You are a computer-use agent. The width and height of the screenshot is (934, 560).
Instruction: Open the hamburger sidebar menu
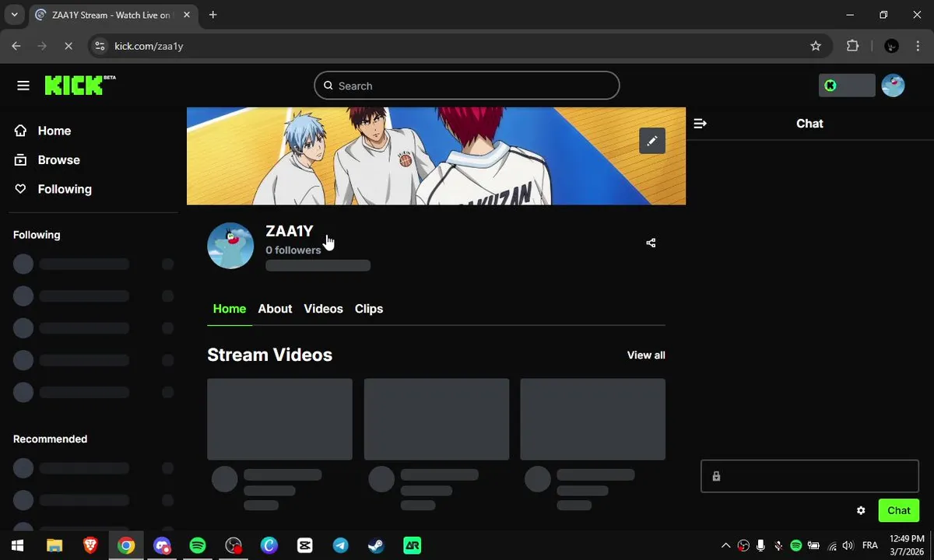pyautogui.click(x=23, y=86)
